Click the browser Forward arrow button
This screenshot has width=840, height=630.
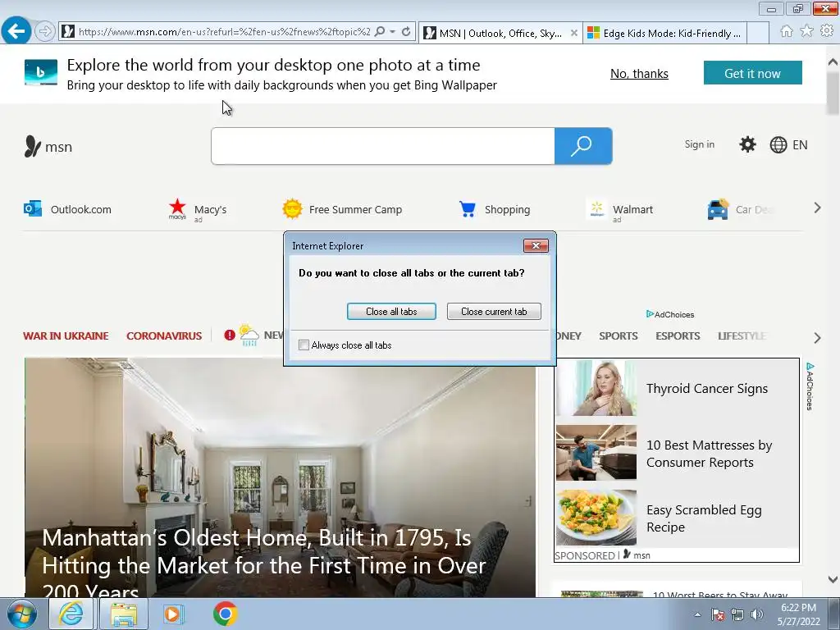pyautogui.click(x=44, y=32)
